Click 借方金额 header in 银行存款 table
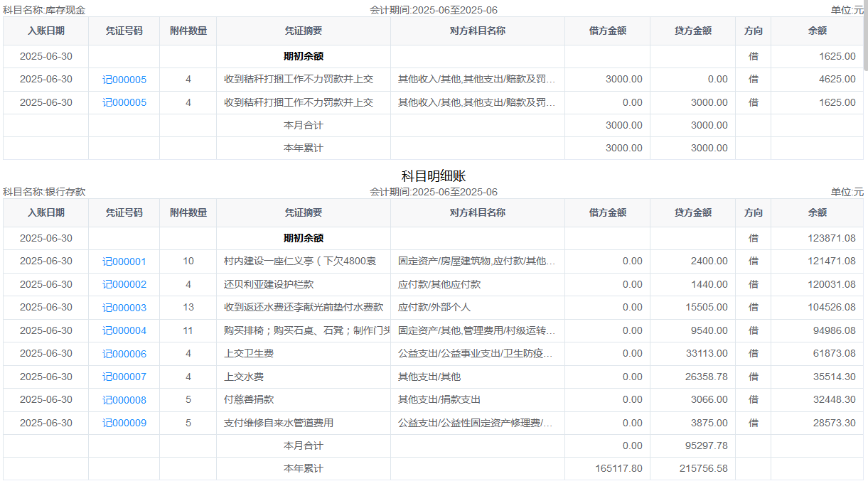This screenshot has width=868, height=486. tap(607, 212)
